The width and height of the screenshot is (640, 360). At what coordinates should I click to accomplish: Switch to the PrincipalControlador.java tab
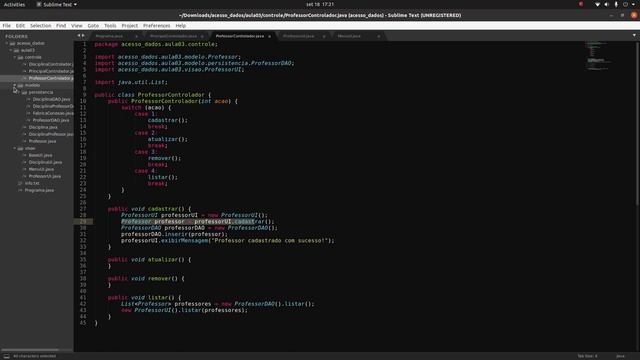tap(173, 36)
